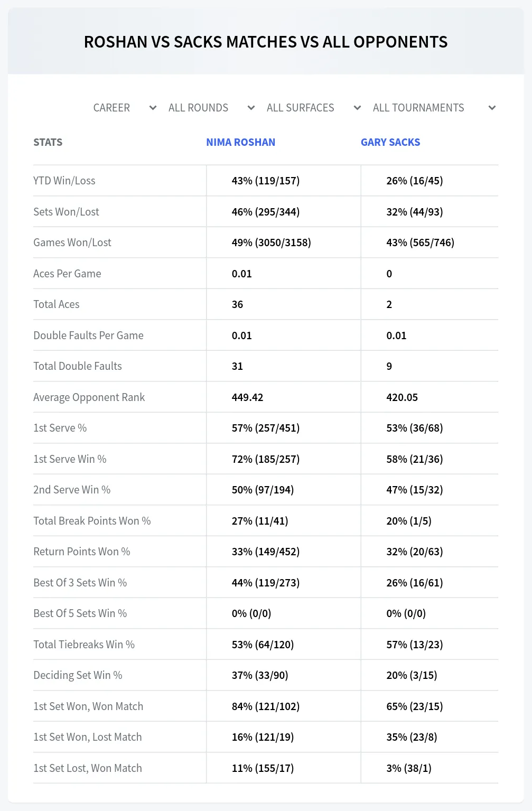Screen dimensions: 532x811
Task: Click Sacks' Total Tiebreaks Win % value
Action: (x=415, y=645)
